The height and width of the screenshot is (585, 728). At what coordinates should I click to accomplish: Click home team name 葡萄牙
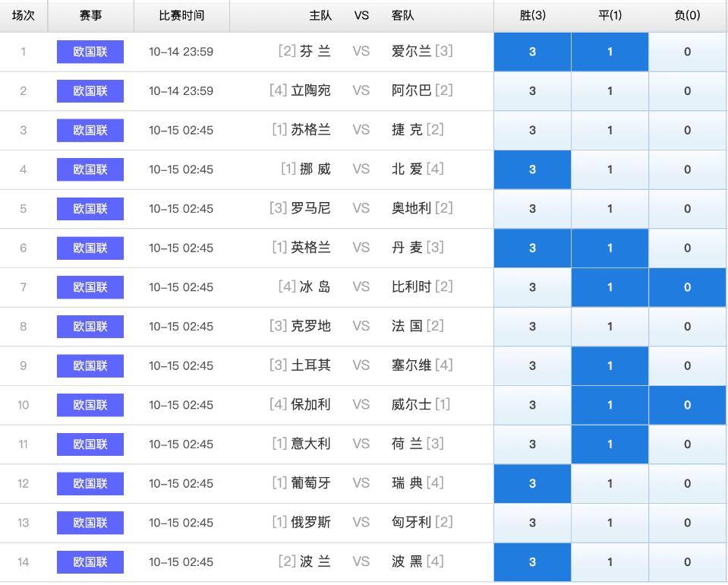[x=310, y=483]
